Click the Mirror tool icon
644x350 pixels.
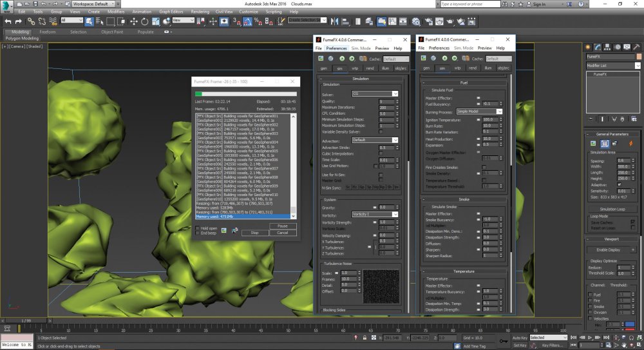click(x=335, y=21)
